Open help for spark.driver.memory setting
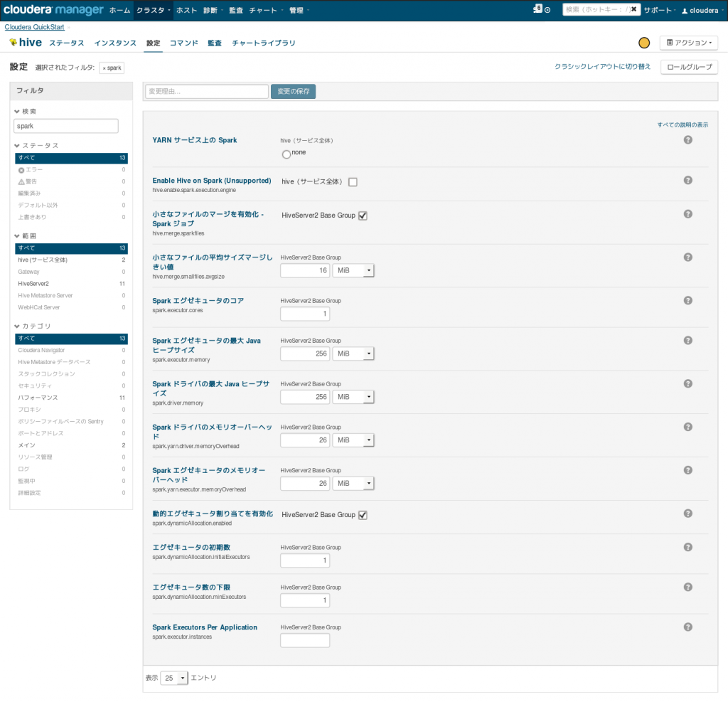 point(688,384)
